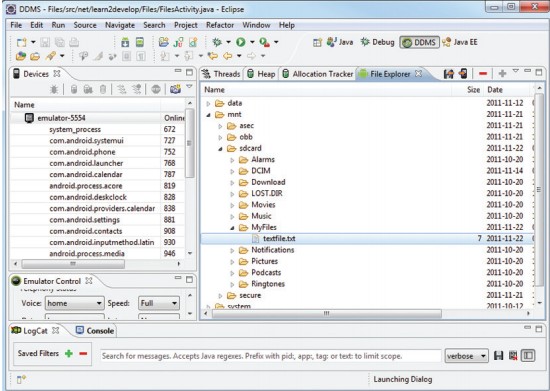Open the Window menu
Viewport: 550px width, 391px height.
click(256, 25)
